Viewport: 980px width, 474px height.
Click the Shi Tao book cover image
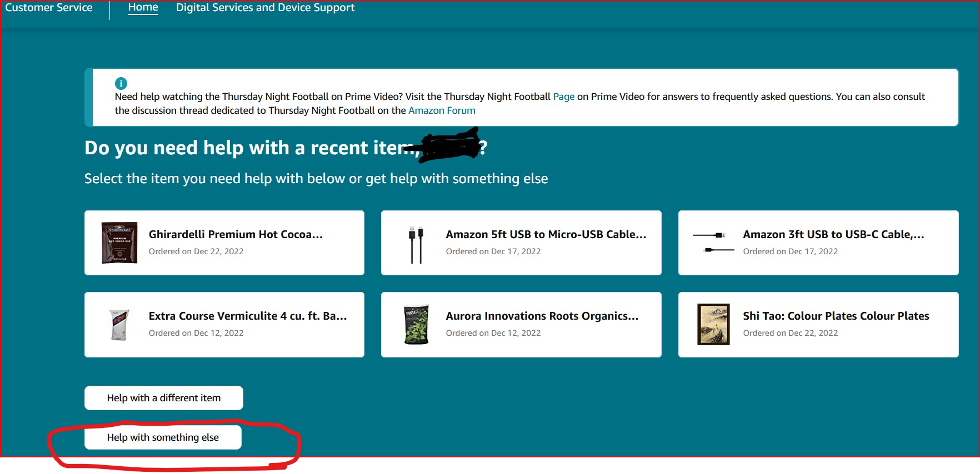[713, 325]
